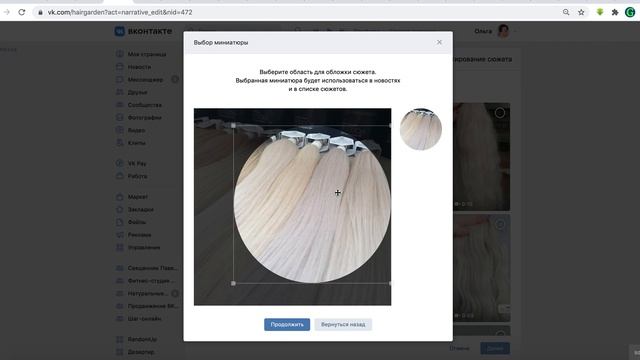Click the VK Pay sidebar icon
Viewport: 640px width, 360px height.
click(x=120, y=163)
